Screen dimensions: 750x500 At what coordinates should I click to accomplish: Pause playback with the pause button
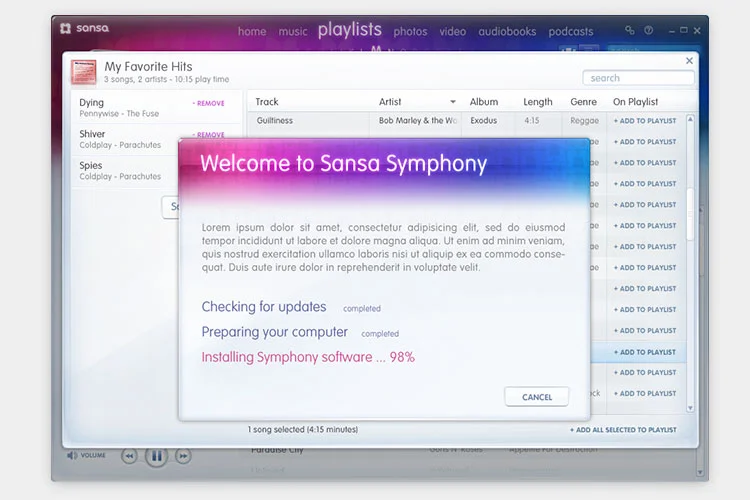(156, 456)
